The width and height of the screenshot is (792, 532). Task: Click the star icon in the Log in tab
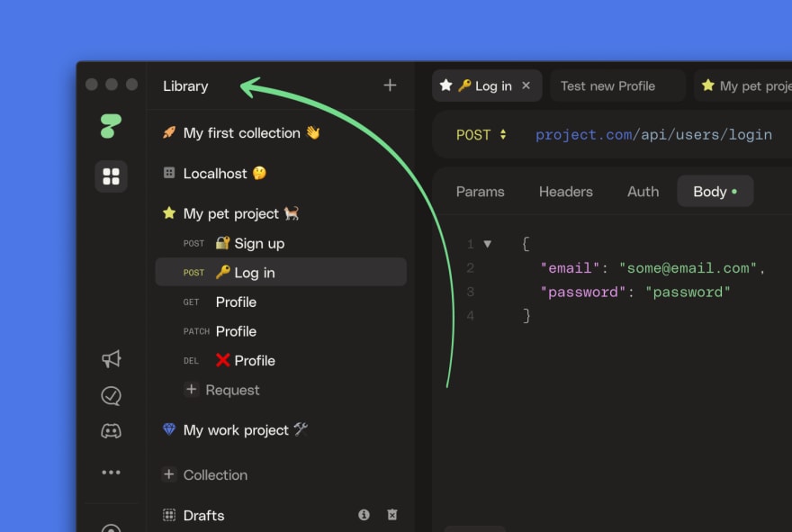(x=445, y=86)
